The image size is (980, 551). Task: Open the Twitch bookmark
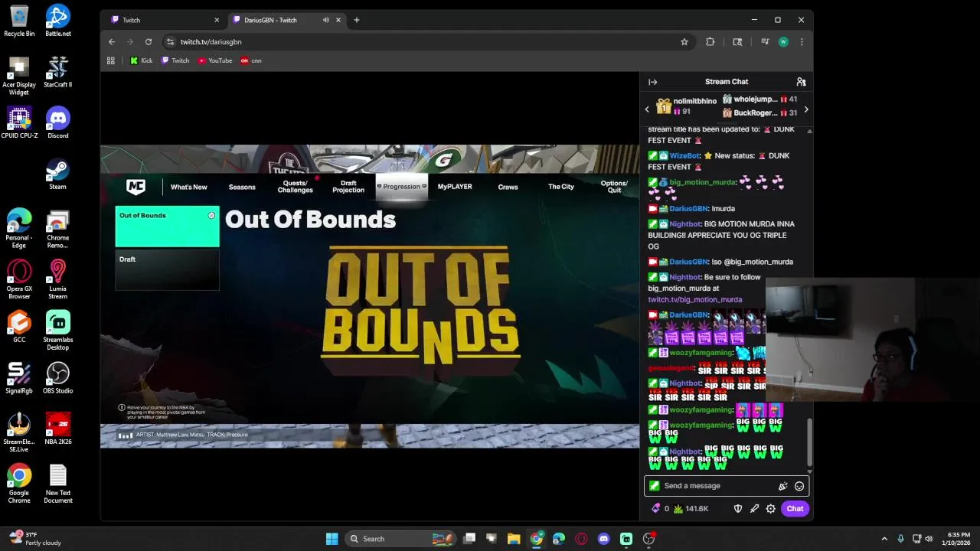click(175, 60)
